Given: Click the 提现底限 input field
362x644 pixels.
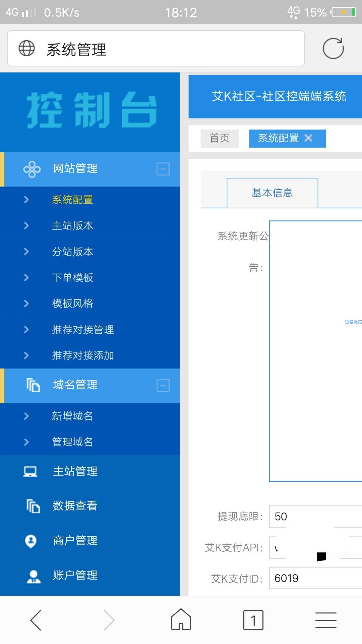Looking at the screenshot, I should pos(316,517).
